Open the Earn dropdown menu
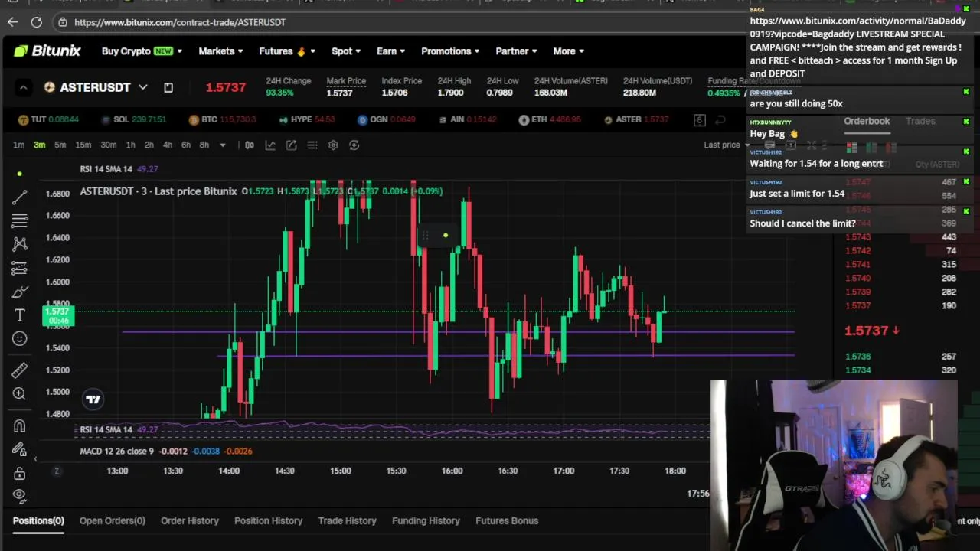This screenshot has width=980, height=551. (391, 51)
